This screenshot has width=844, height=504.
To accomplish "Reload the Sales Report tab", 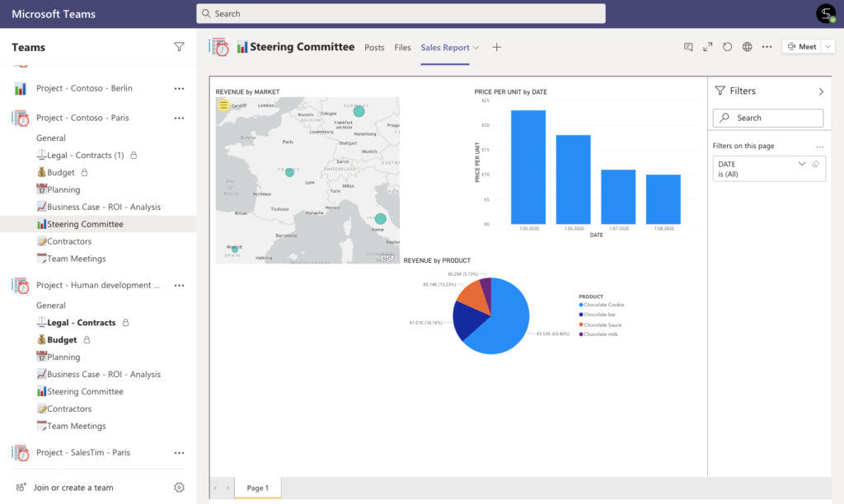I will pos(727,47).
